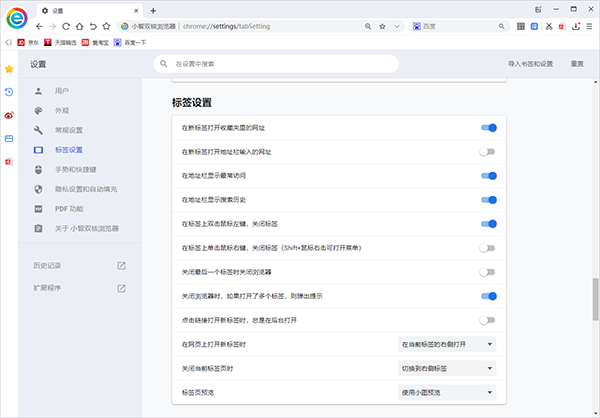600x418 pixels.
Task: Open the Weibo icon in left sidebar
Action: click(9, 115)
